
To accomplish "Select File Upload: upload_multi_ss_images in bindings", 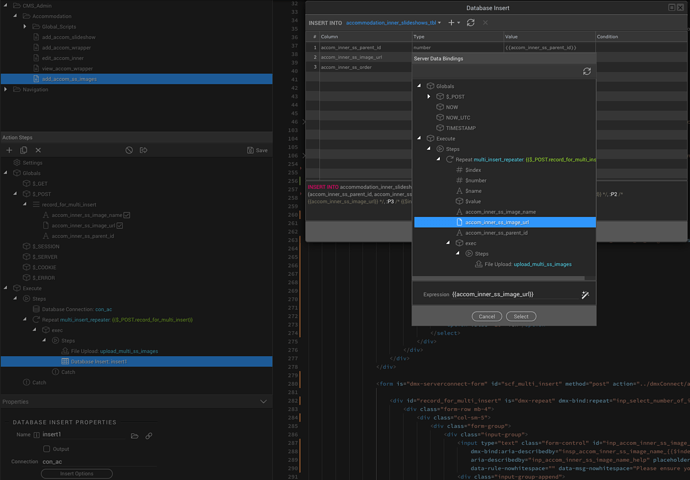I will [523, 264].
